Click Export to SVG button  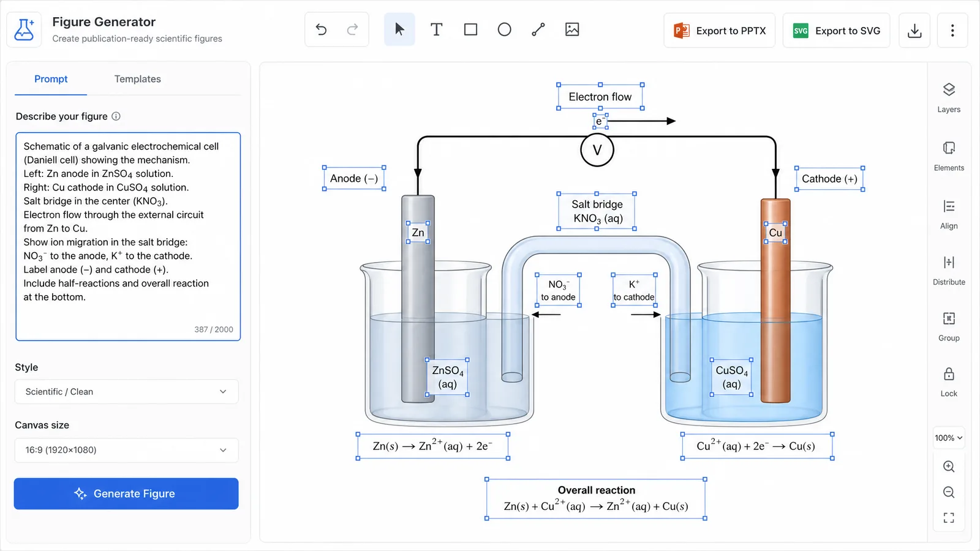[836, 31]
